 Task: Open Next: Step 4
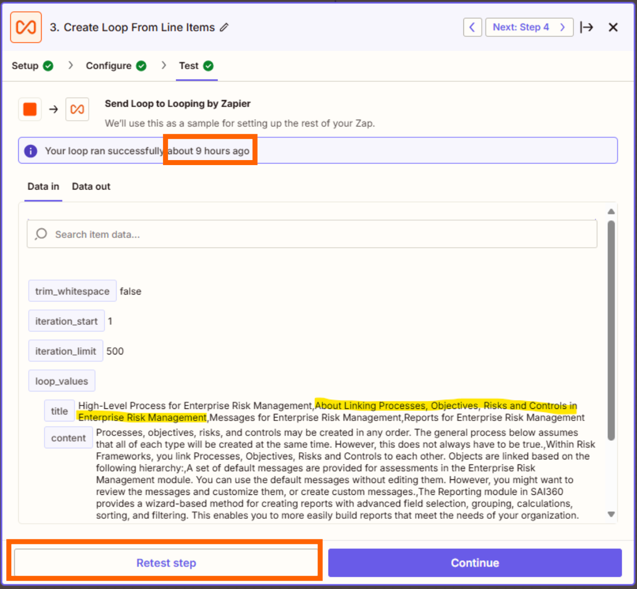529,27
